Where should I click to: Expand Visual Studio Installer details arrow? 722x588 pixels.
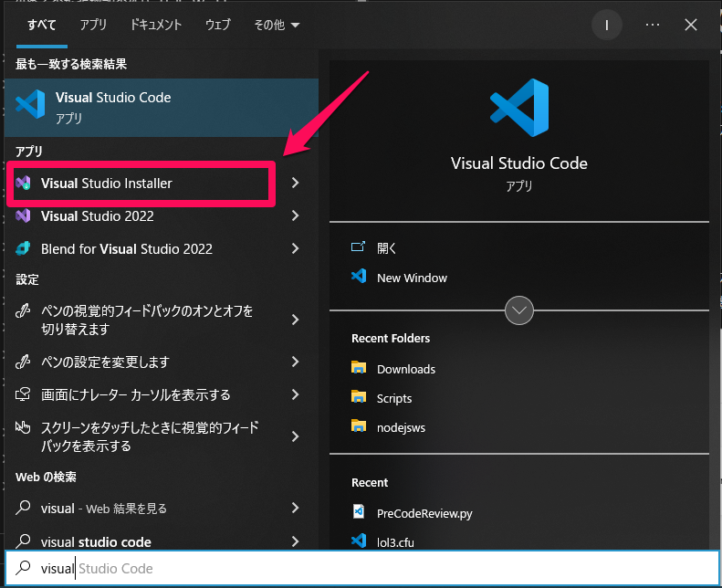296,184
